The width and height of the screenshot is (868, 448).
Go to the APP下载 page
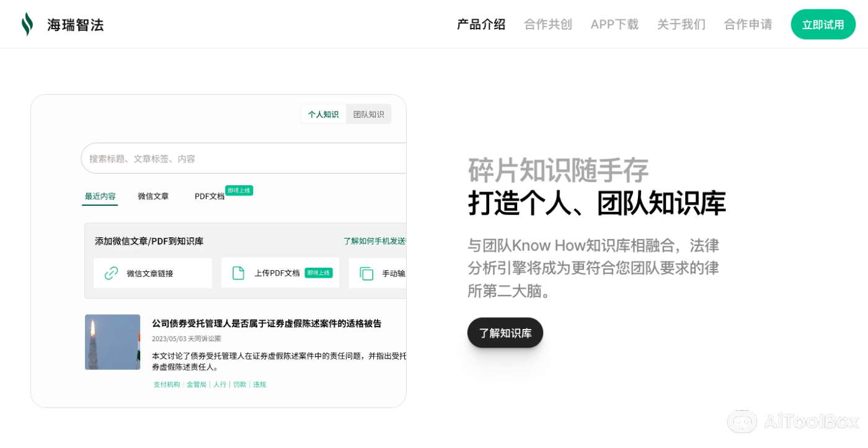(x=614, y=24)
